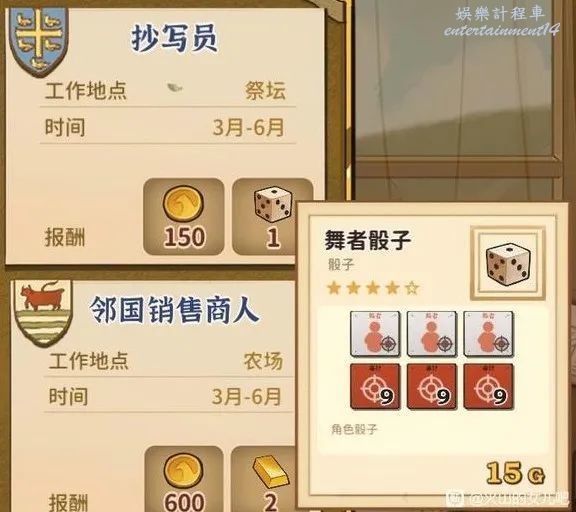Click the 祭坛 work location value
Image resolution: width=576 pixels, height=512 pixels.
265,90
